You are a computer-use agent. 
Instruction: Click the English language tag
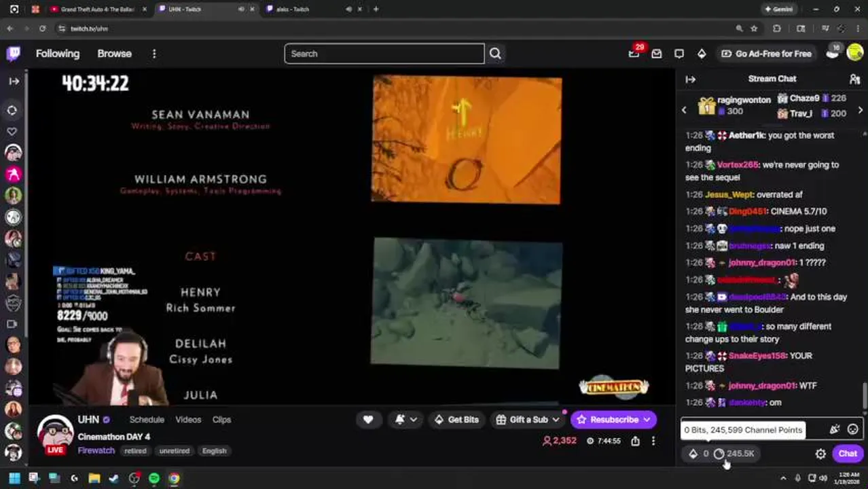(x=214, y=451)
